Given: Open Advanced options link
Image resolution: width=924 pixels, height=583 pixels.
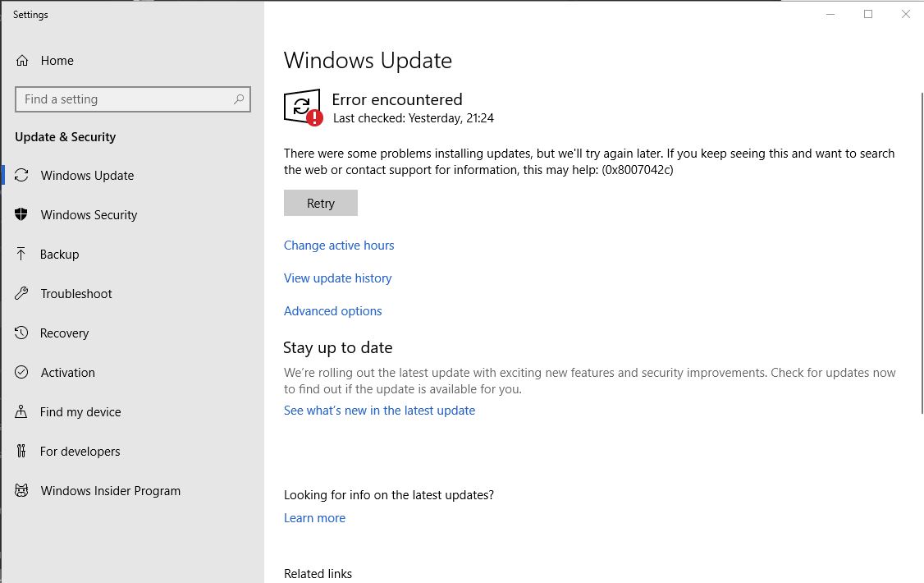Looking at the screenshot, I should pyautogui.click(x=333, y=310).
